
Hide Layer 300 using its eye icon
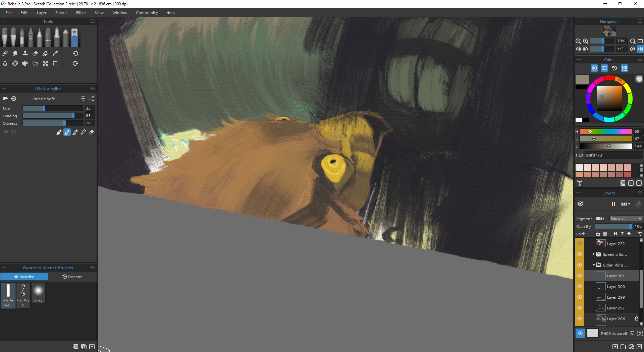click(580, 287)
